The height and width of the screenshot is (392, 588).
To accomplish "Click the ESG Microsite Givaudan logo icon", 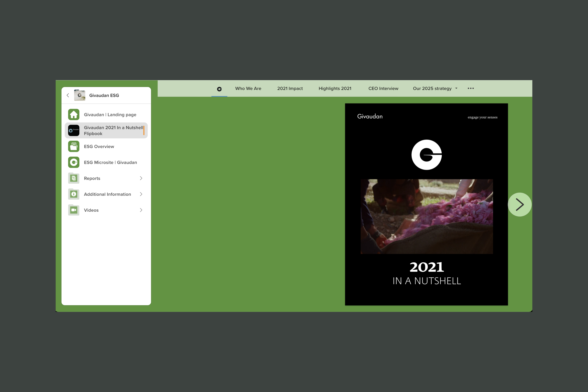I will click(x=73, y=162).
